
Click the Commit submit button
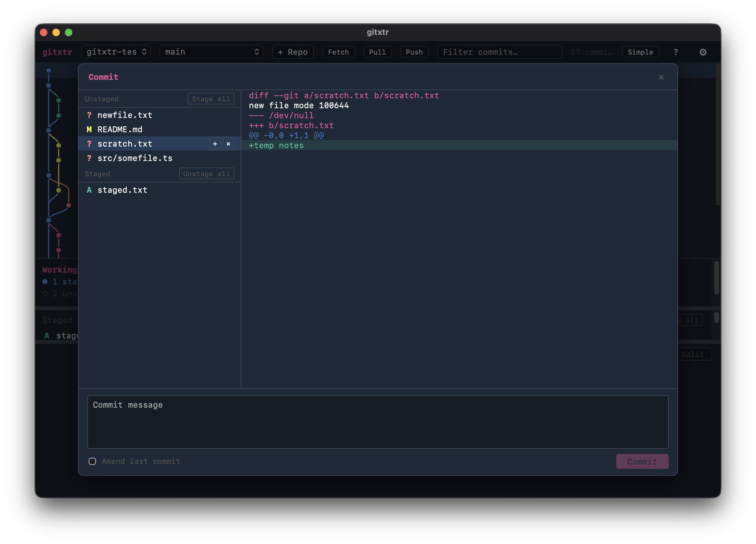point(642,461)
